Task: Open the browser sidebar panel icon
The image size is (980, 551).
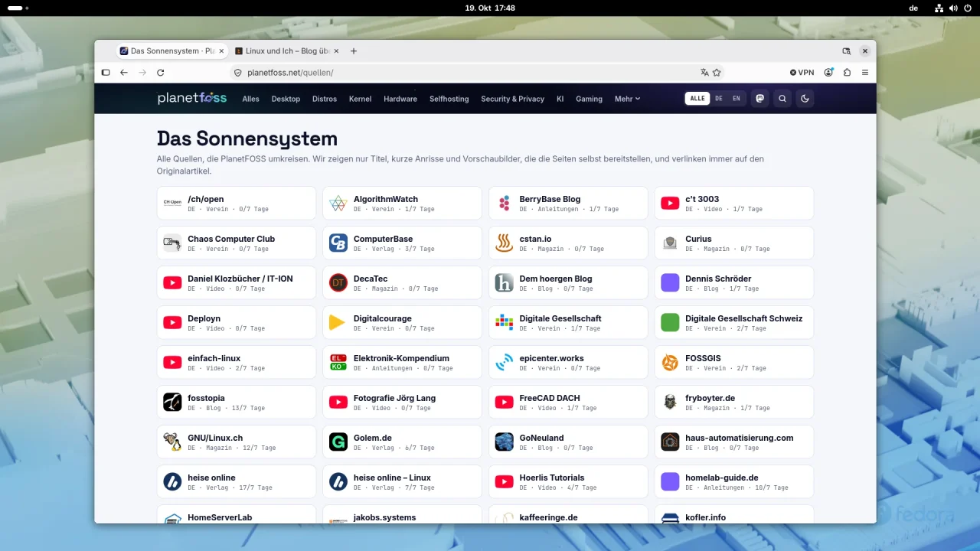Action: (x=106, y=73)
